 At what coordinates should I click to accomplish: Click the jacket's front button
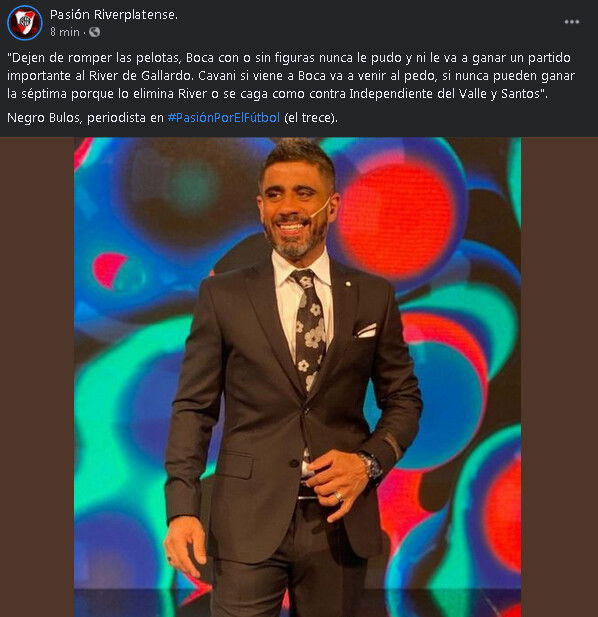click(294, 464)
